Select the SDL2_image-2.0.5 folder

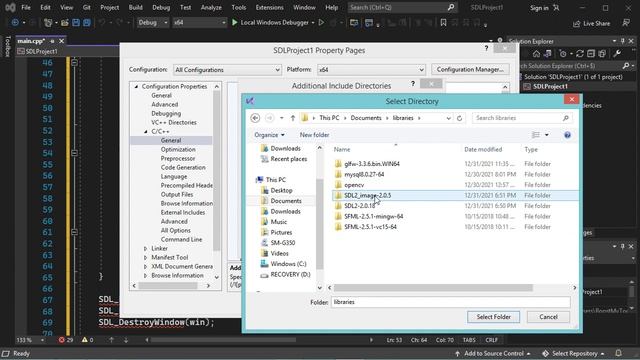click(x=367, y=196)
